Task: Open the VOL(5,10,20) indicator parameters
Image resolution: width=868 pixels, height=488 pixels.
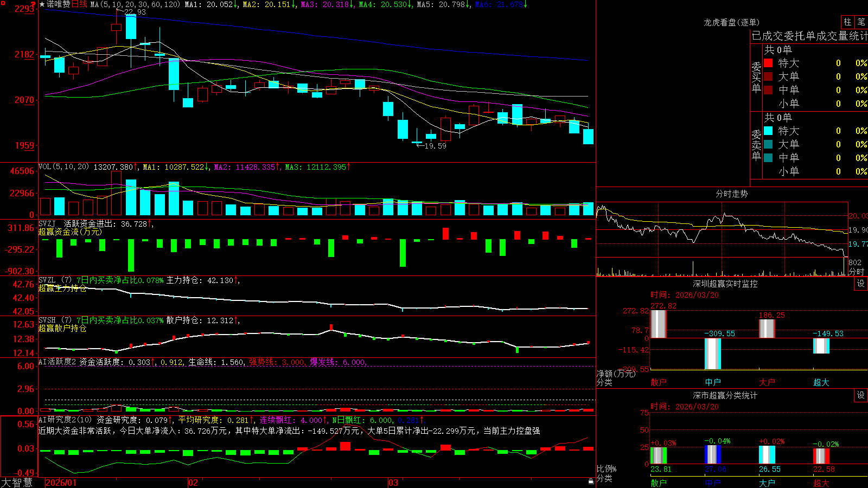Action: (x=64, y=167)
